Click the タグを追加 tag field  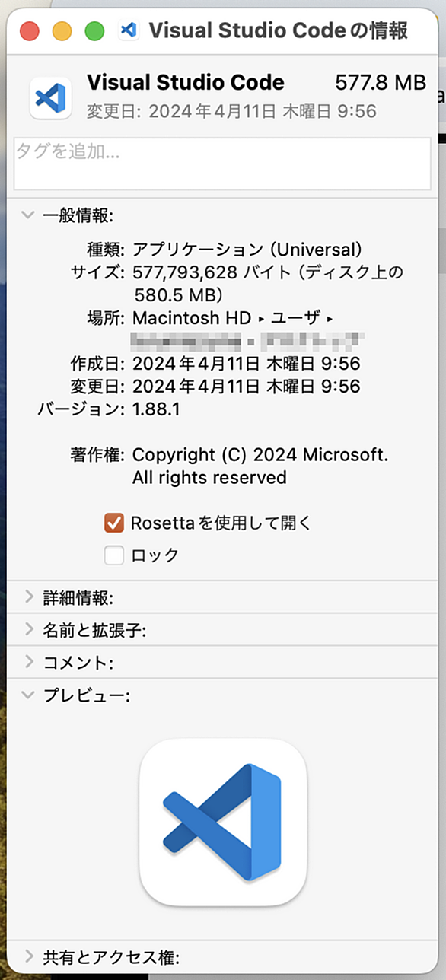coord(222,164)
